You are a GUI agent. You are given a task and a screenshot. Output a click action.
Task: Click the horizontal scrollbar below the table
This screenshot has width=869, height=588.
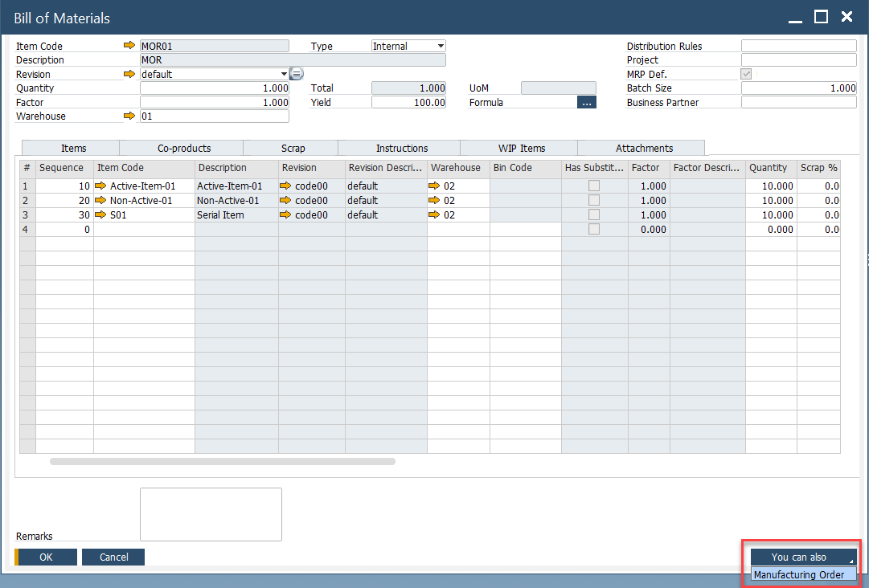pyautogui.click(x=223, y=462)
